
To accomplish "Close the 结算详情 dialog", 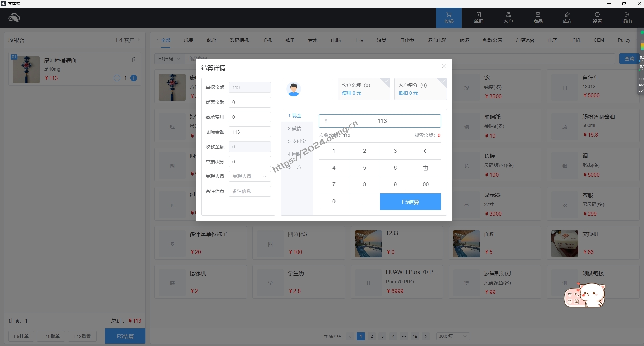I will (x=444, y=66).
